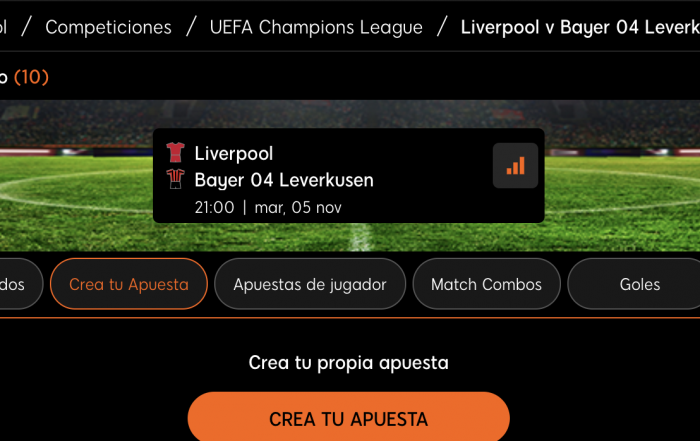700x441 pixels.
Task: Switch to the Apuestas de jugador tab
Action: tap(310, 284)
